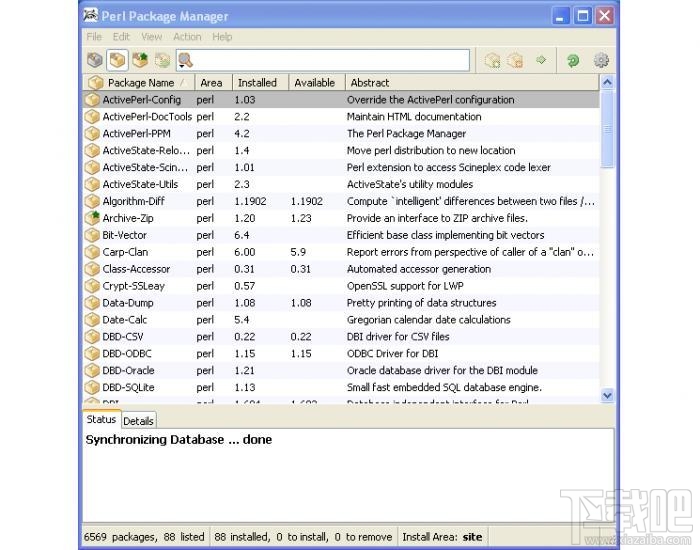Refresh all data with green sync icon
Viewport: 700px width, 550px height.
[573, 60]
